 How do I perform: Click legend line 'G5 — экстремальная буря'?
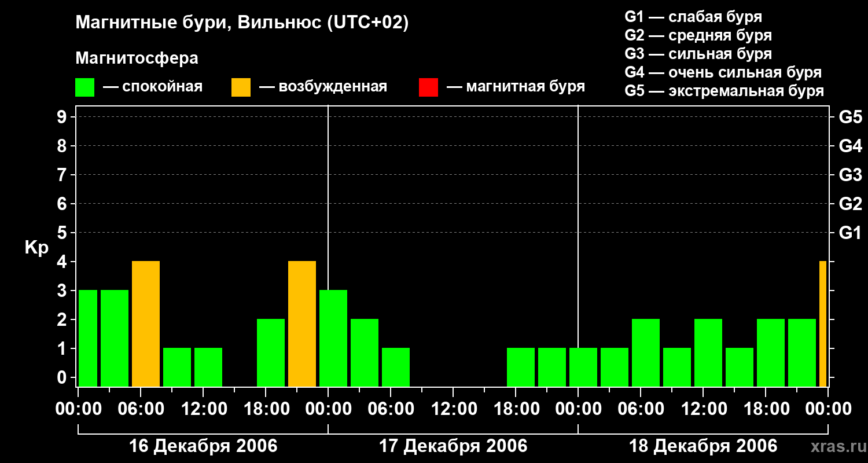(x=724, y=91)
